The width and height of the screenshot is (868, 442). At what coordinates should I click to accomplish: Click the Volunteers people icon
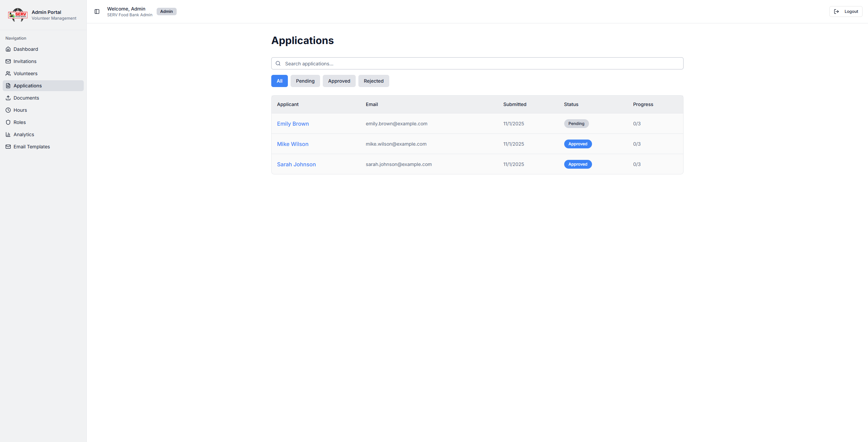[x=8, y=73]
